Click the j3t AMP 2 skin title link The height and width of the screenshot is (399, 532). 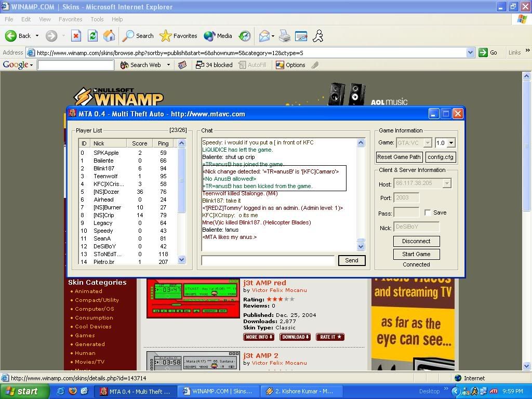point(261,355)
